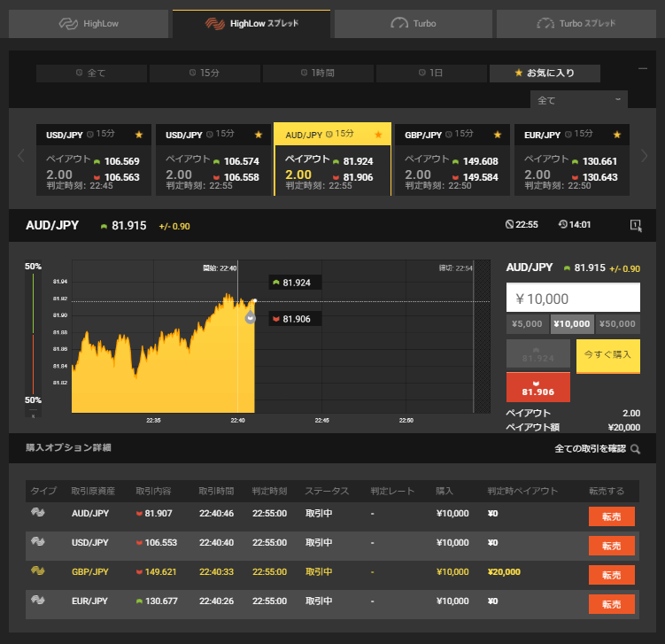This screenshot has width=665, height=644.
Task: Open the Turbo スプレッド tab
Action: (576, 24)
